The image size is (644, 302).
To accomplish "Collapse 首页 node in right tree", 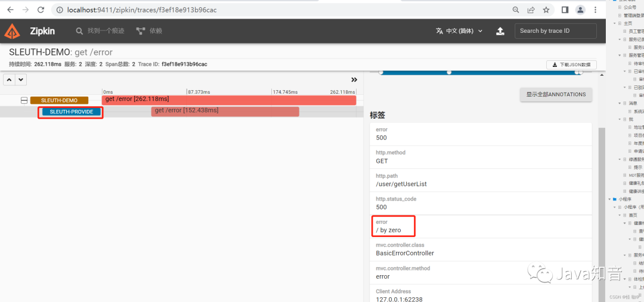I will tap(620, 215).
